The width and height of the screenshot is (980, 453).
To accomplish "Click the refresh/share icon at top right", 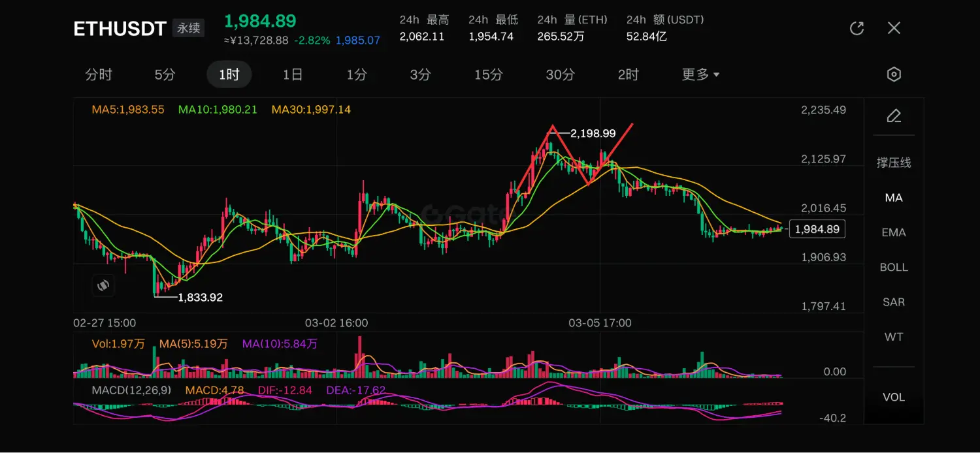I will (857, 28).
